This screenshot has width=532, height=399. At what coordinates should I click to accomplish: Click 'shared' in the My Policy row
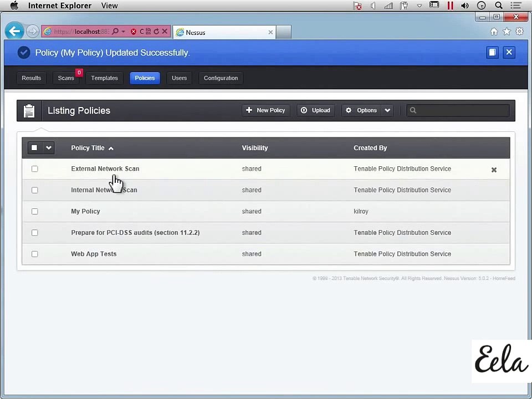[252, 211]
